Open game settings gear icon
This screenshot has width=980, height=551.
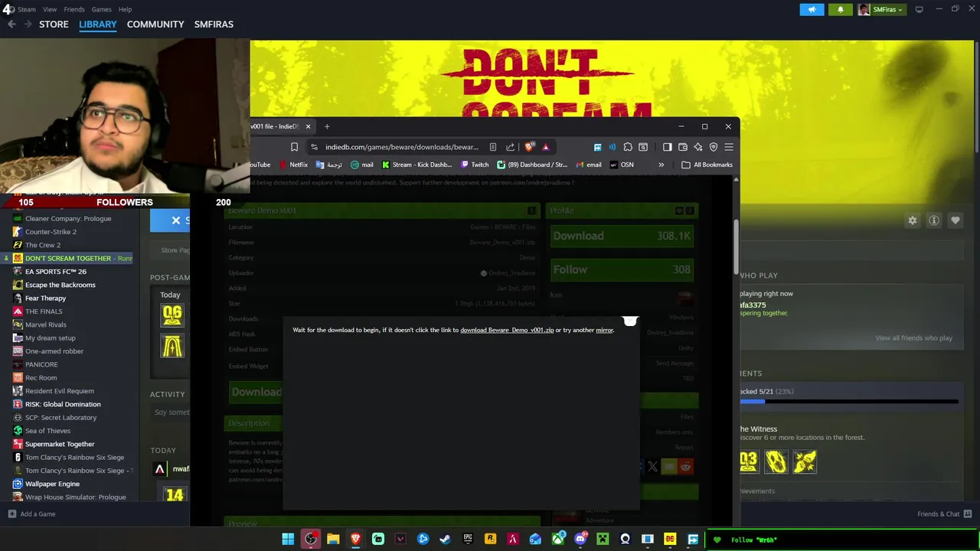pyautogui.click(x=912, y=220)
